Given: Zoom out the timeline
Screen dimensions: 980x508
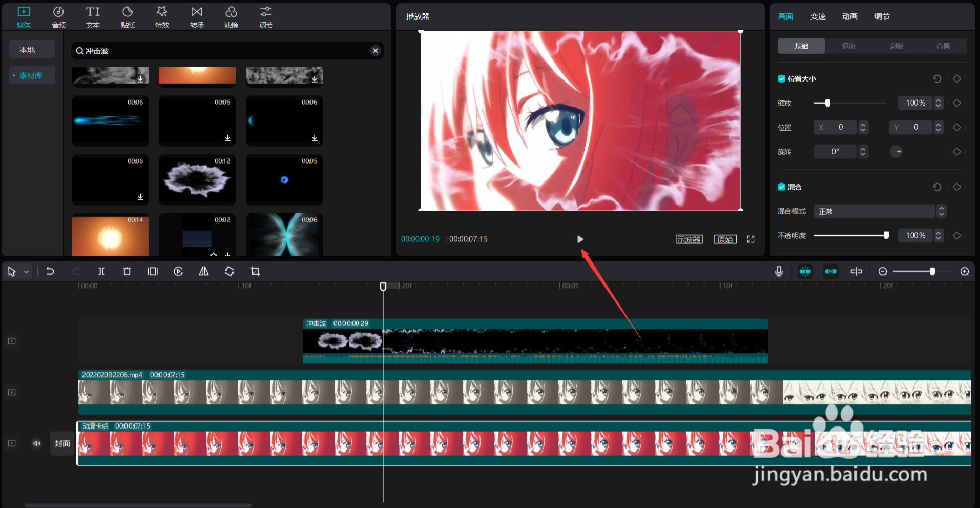Looking at the screenshot, I should click(883, 271).
